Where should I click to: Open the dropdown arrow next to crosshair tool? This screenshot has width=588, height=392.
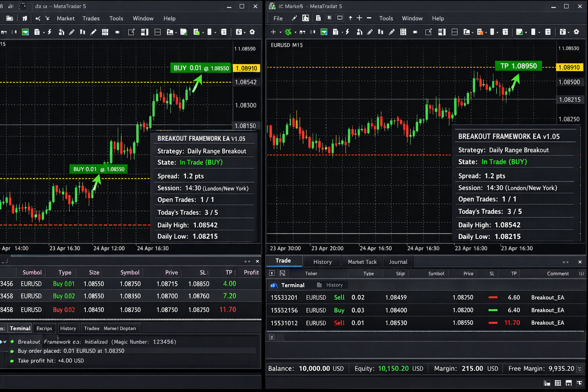pyautogui.click(x=280, y=33)
